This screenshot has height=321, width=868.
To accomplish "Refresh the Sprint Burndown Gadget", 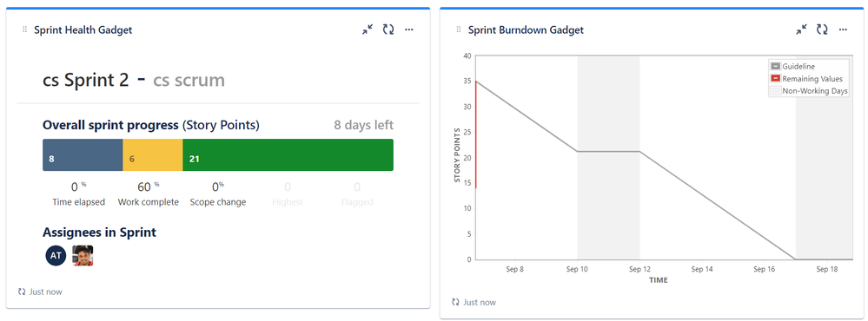I will pyautogui.click(x=823, y=29).
